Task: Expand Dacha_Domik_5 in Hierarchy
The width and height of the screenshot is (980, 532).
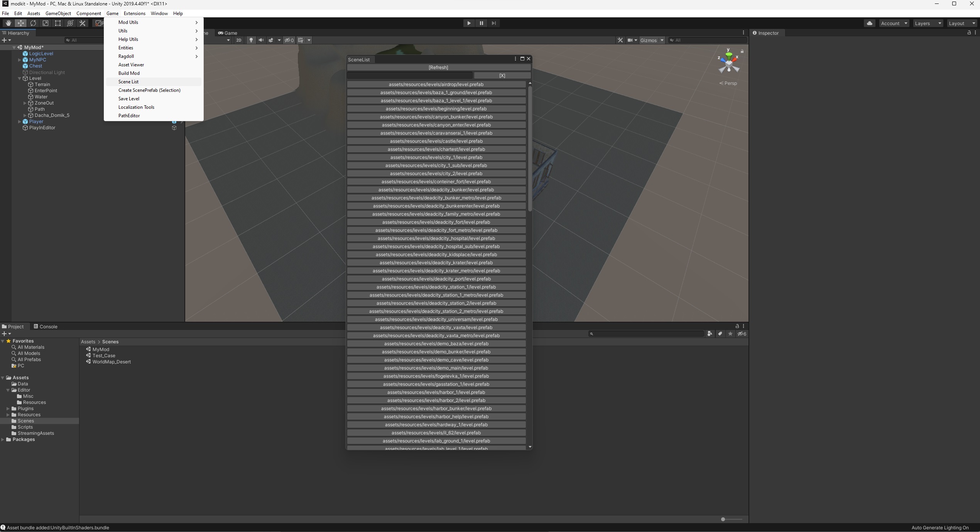Action: pos(25,115)
